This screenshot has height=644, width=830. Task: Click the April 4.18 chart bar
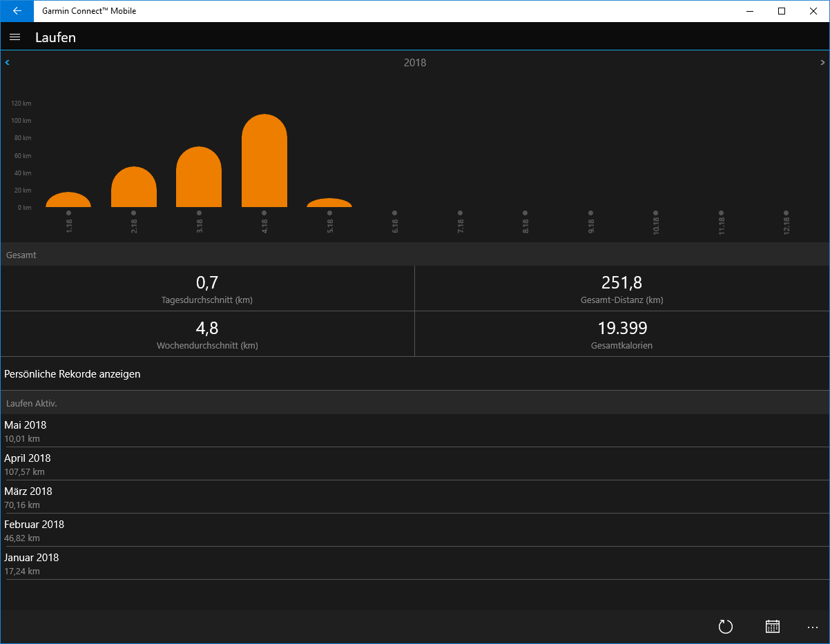coord(264,162)
